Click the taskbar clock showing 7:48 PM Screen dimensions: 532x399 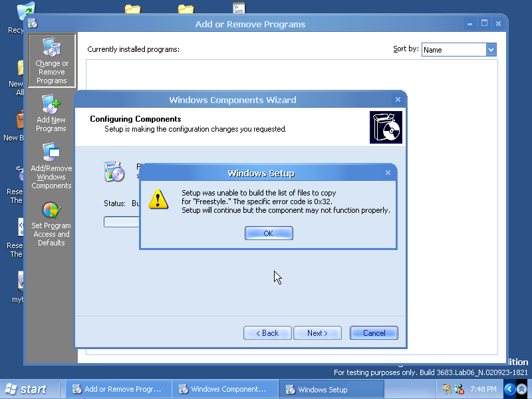pyautogui.click(x=483, y=389)
